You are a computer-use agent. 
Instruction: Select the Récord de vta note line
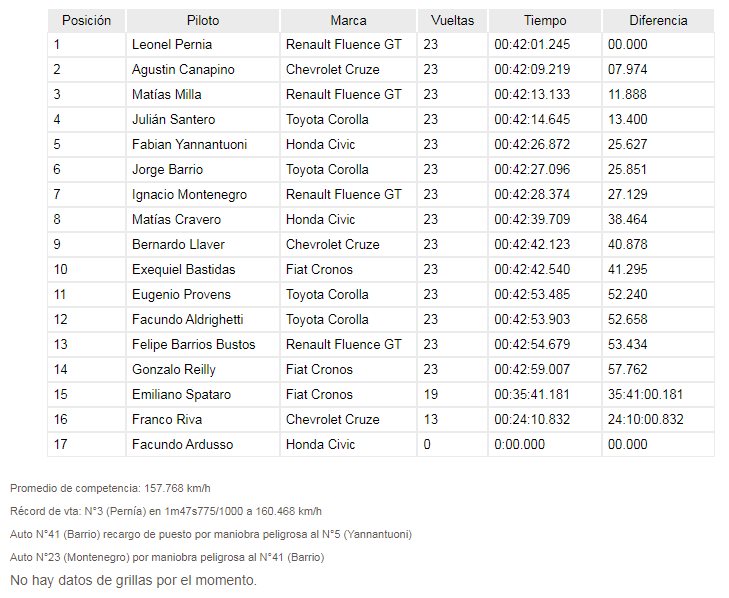tap(166, 511)
